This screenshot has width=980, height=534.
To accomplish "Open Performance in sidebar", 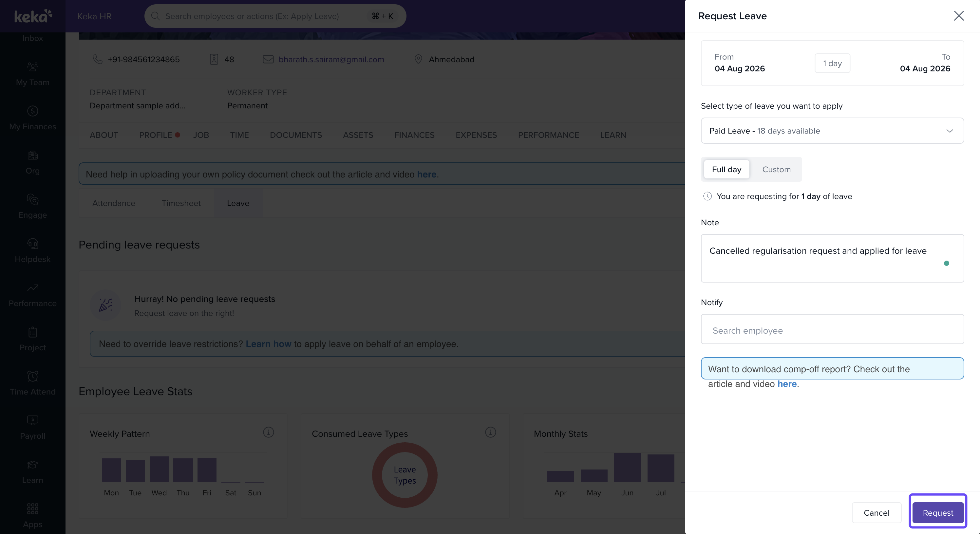I will 33,295.
